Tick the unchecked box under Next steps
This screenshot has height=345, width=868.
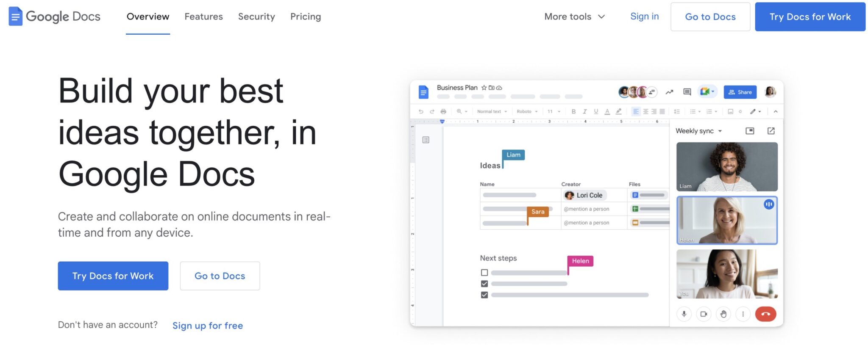(x=484, y=273)
